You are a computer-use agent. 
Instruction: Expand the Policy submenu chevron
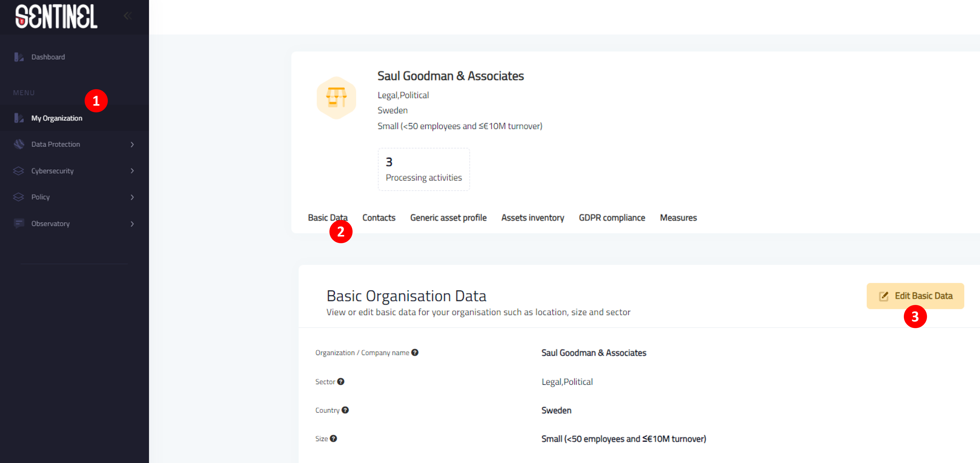tap(132, 197)
